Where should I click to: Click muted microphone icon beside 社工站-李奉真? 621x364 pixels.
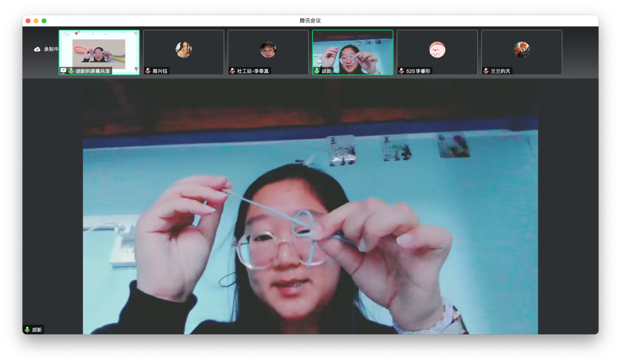coord(232,71)
